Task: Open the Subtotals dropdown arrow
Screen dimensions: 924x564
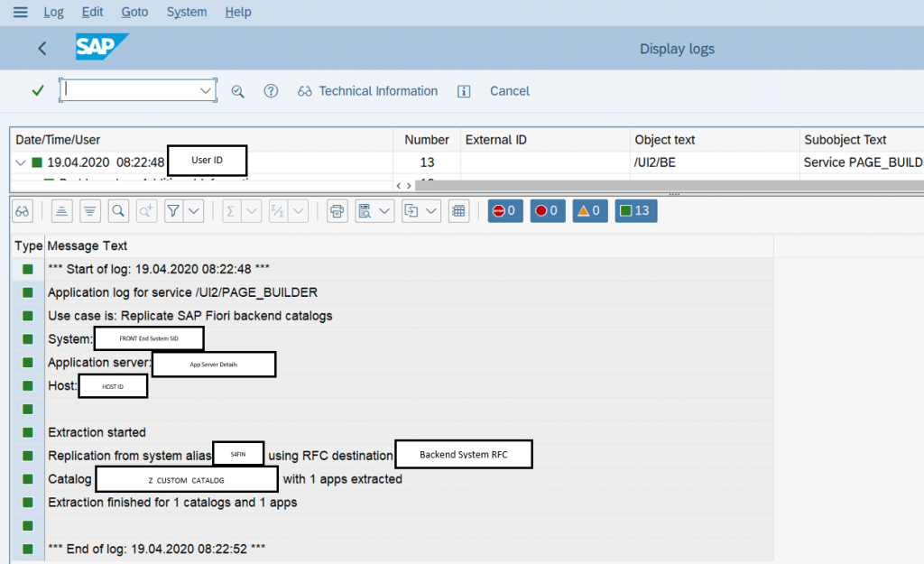Action: (x=298, y=211)
